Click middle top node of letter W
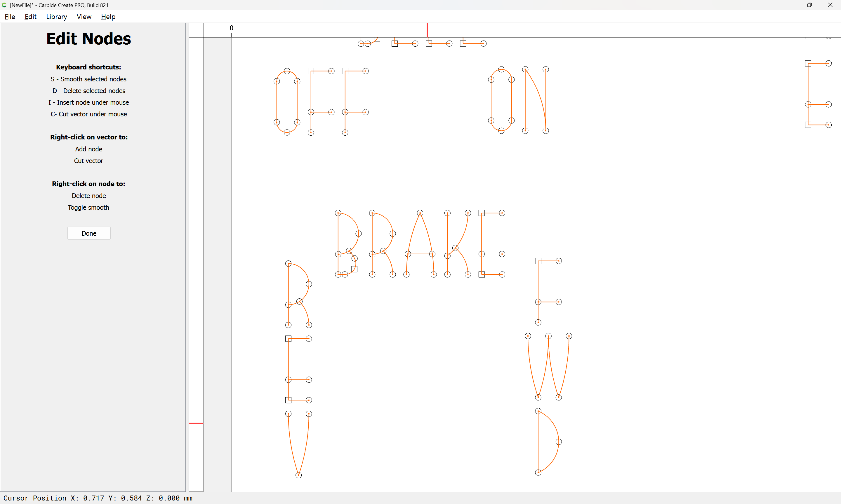This screenshot has width=841, height=504. (x=548, y=336)
